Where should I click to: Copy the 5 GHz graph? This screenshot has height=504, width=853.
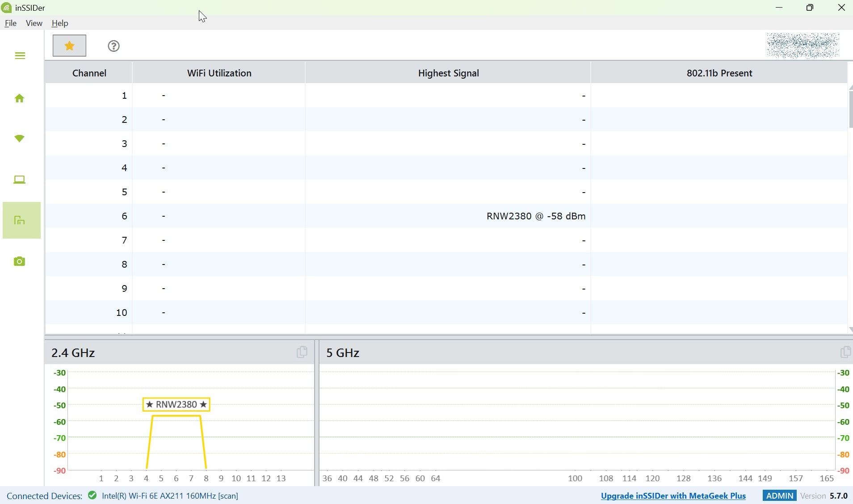click(845, 352)
